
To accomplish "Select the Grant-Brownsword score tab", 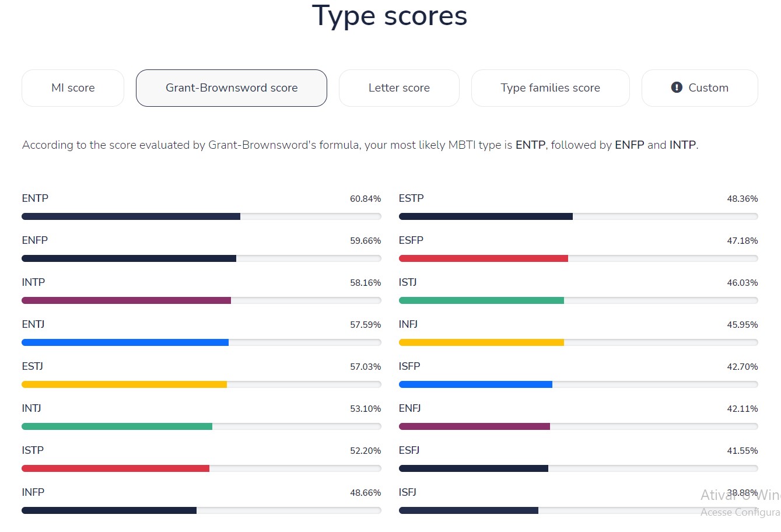I will pyautogui.click(x=231, y=87).
